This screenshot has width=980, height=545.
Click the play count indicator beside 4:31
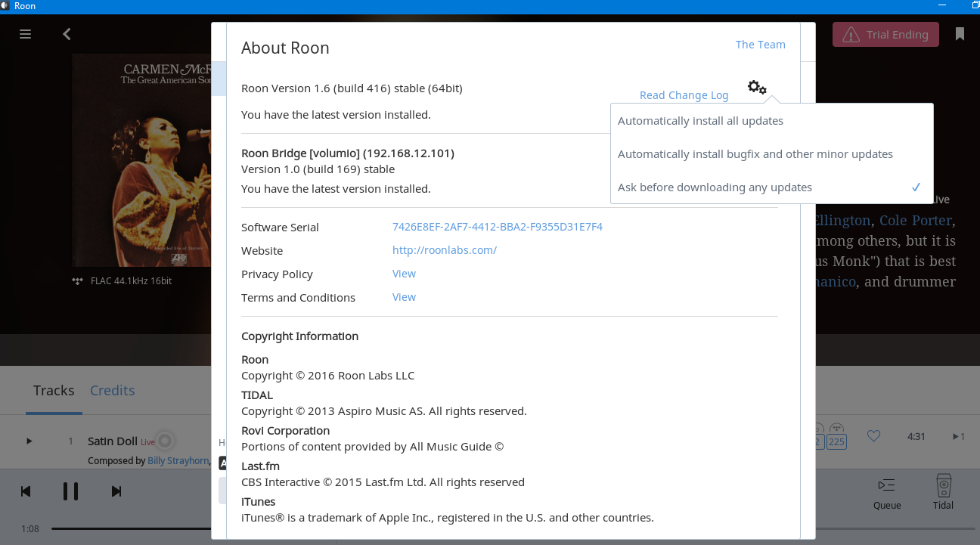click(x=958, y=436)
